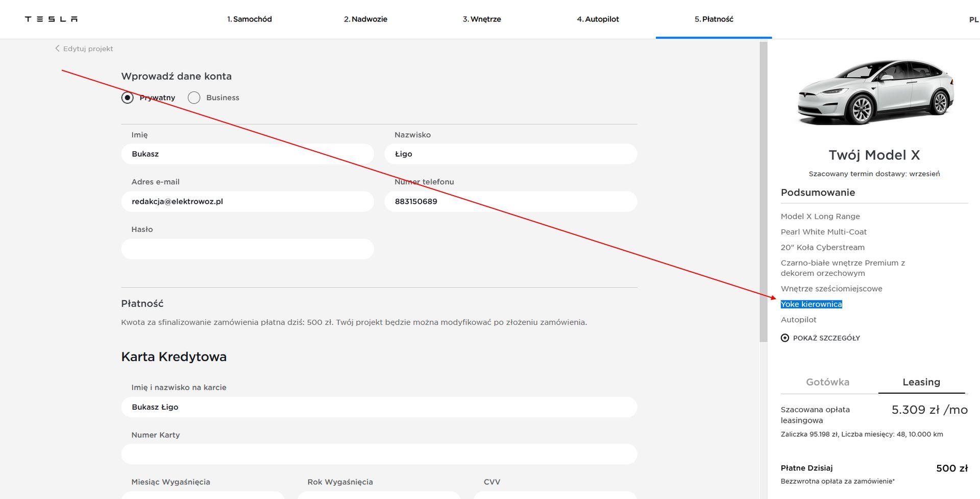The width and height of the screenshot is (980, 499).
Task: Click the plus icon beside Pokaż szczegóły
Action: click(785, 338)
